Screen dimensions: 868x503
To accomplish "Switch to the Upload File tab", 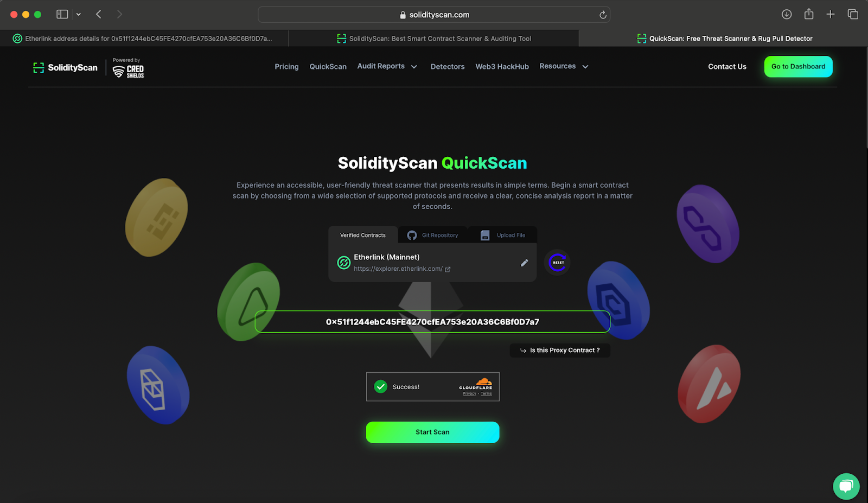I will point(503,235).
